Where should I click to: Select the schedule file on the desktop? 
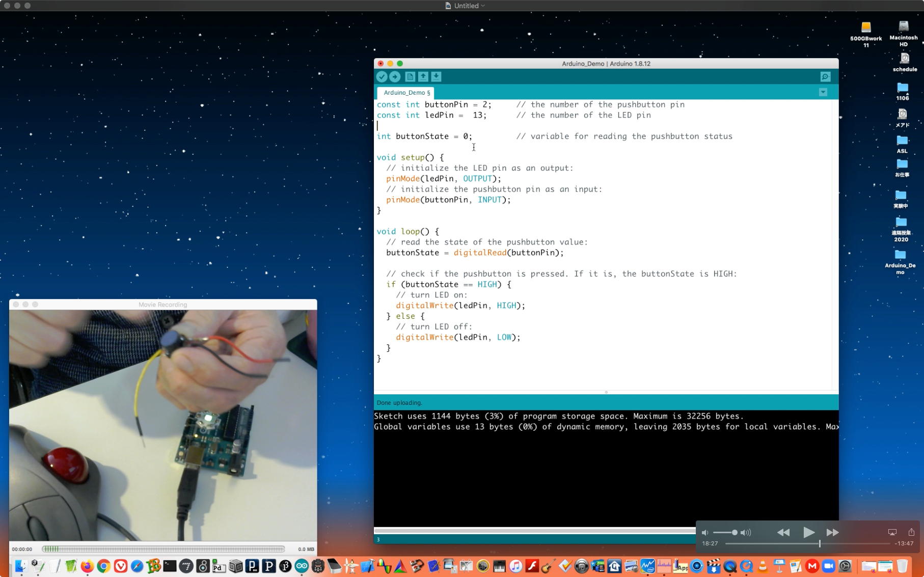[x=905, y=62]
